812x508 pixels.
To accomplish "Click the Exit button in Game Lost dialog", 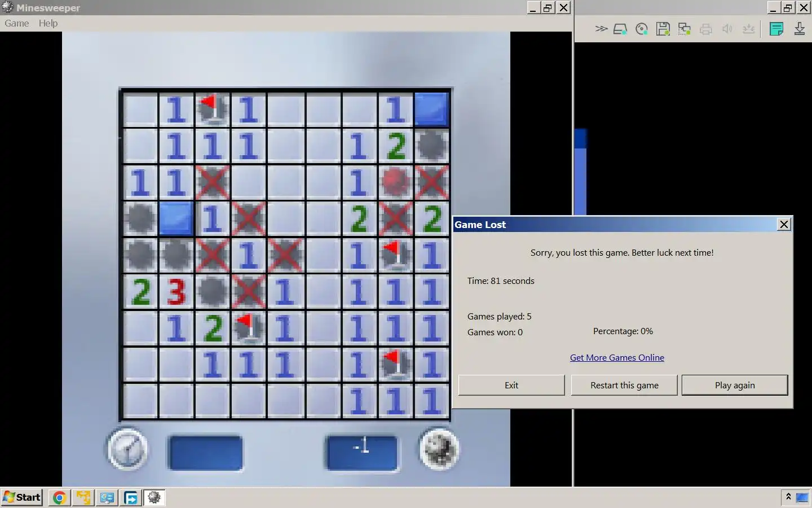I will [x=511, y=385].
